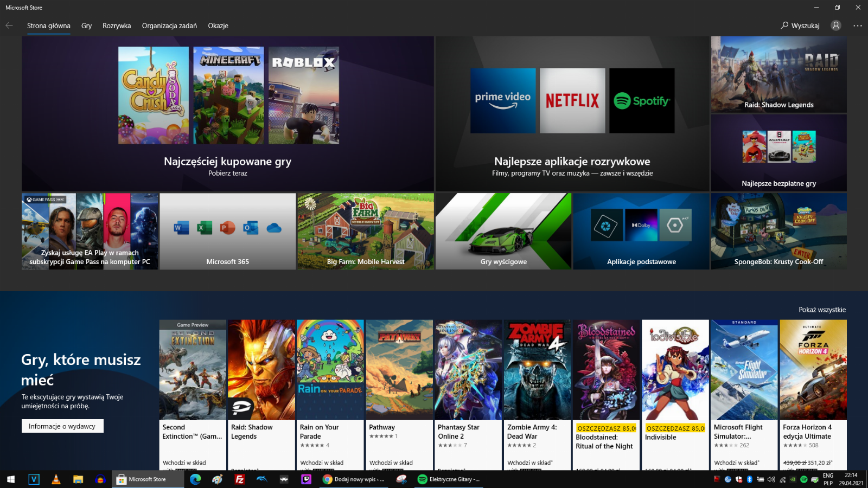
Task: Open VLC media player from taskbar
Action: coord(56,479)
